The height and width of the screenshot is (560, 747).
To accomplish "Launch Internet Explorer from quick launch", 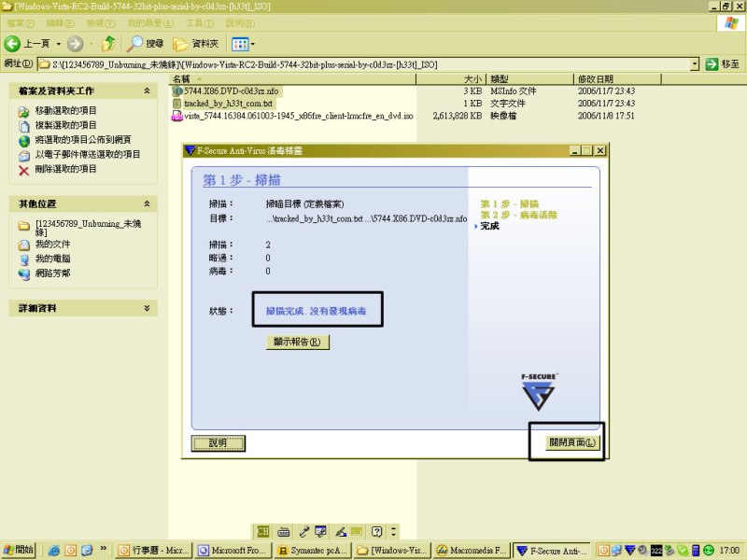I will (x=54, y=551).
